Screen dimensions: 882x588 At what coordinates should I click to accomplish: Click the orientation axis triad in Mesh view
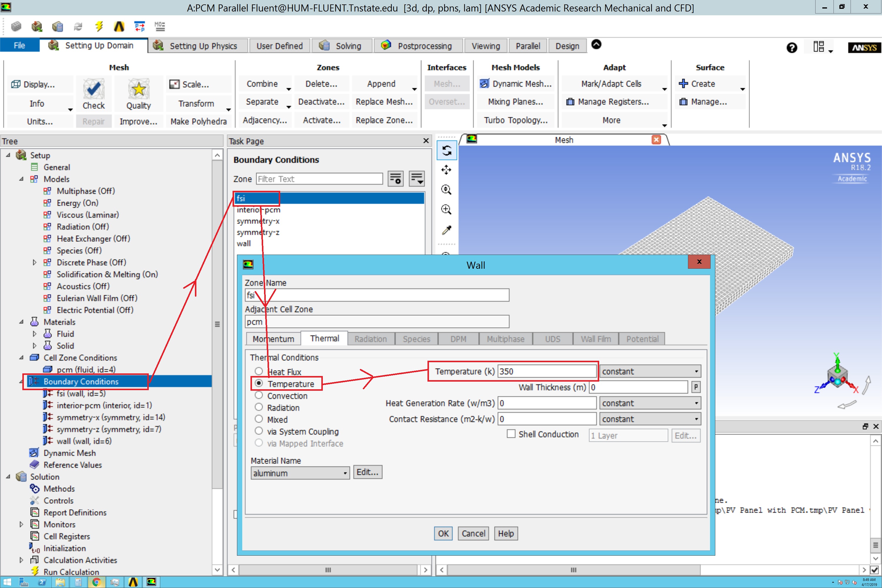837,377
